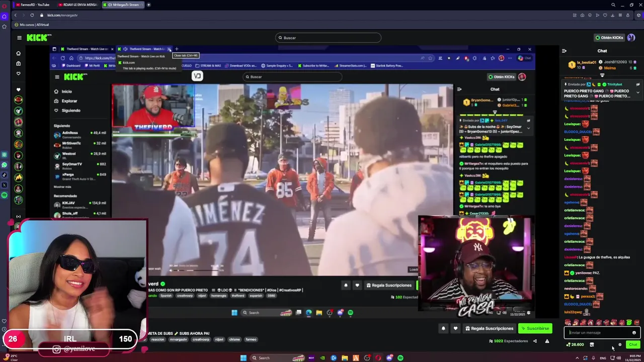Screen dimensions: 644x362
Task: Open Windows Start menu
Action: (x=244, y=358)
